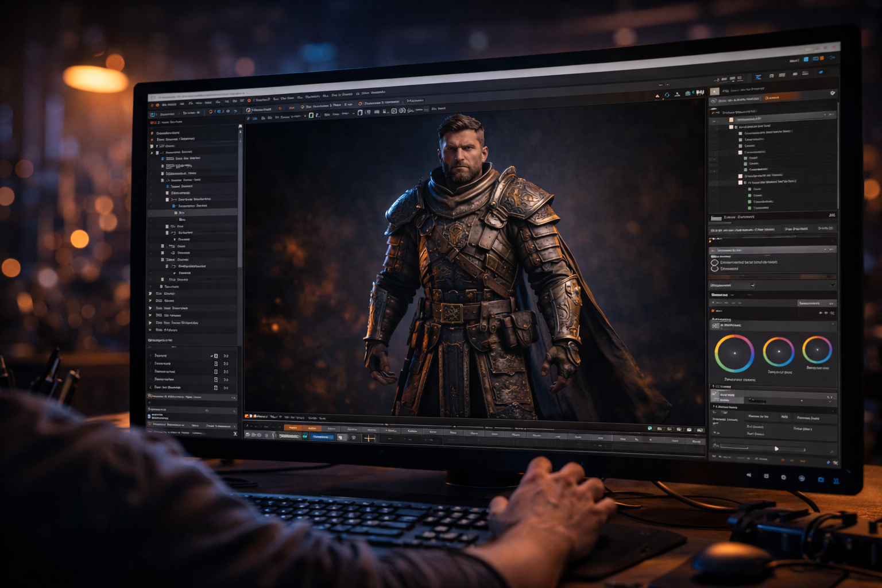The width and height of the screenshot is (882, 588).
Task: Select the lower radio button in right panel
Action: 714,269
